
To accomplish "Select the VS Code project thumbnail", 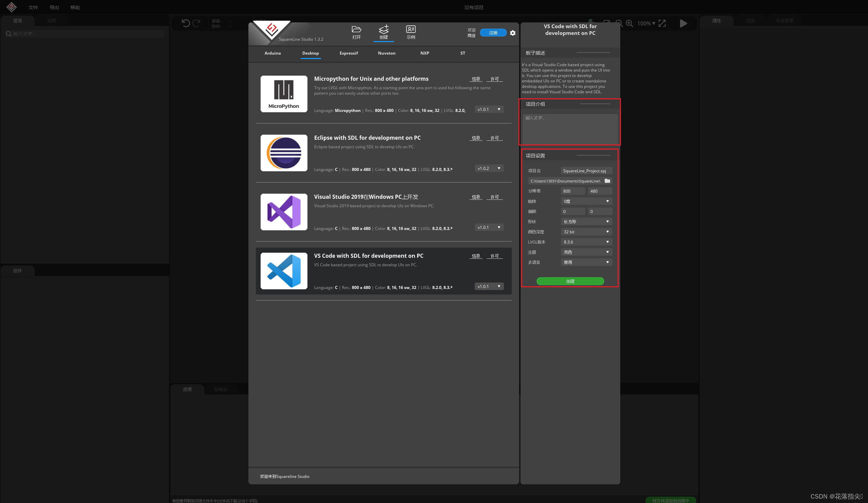I will coord(284,271).
